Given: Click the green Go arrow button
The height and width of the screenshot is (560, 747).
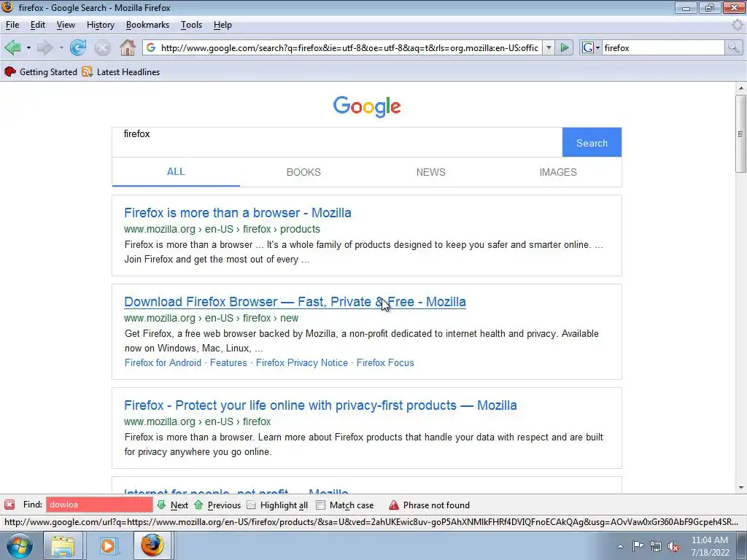Looking at the screenshot, I should click(x=565, y=47).
